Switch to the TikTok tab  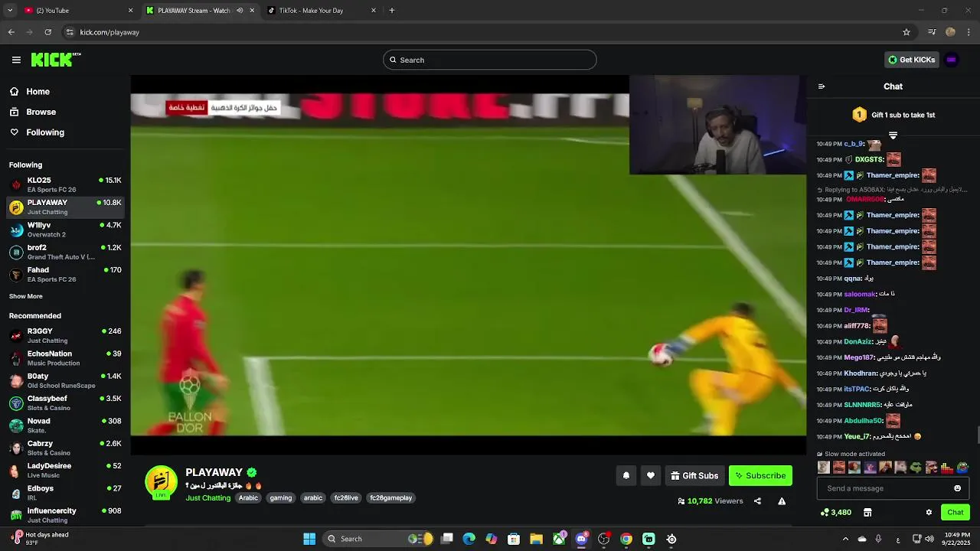coord(322,10)
